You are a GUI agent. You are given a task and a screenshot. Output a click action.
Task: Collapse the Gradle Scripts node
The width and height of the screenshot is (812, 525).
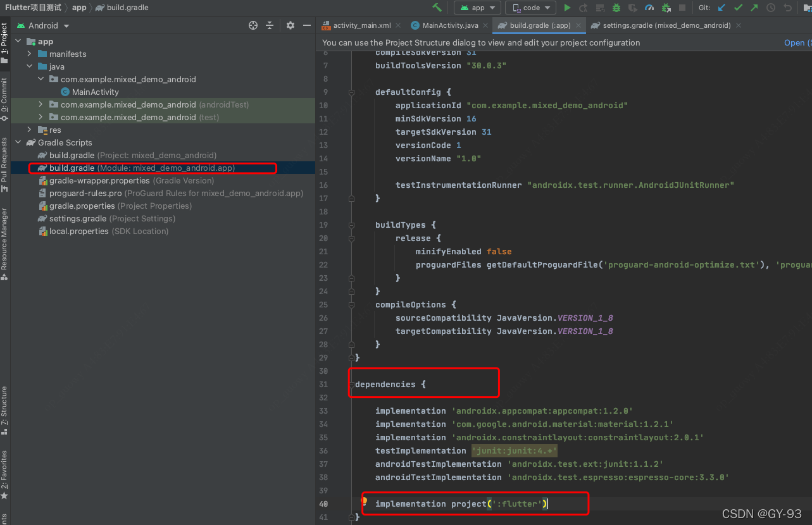coord(18,142)
